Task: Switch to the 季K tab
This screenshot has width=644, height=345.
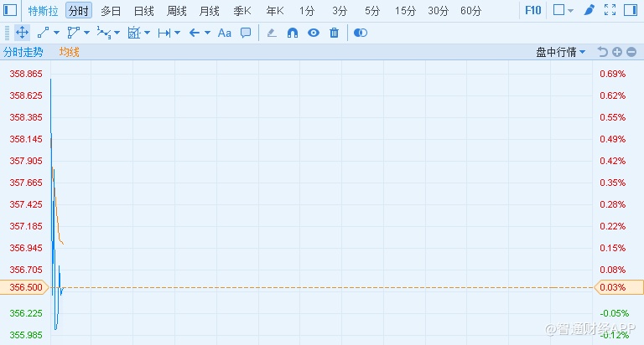Action: (x=242, y=11)
